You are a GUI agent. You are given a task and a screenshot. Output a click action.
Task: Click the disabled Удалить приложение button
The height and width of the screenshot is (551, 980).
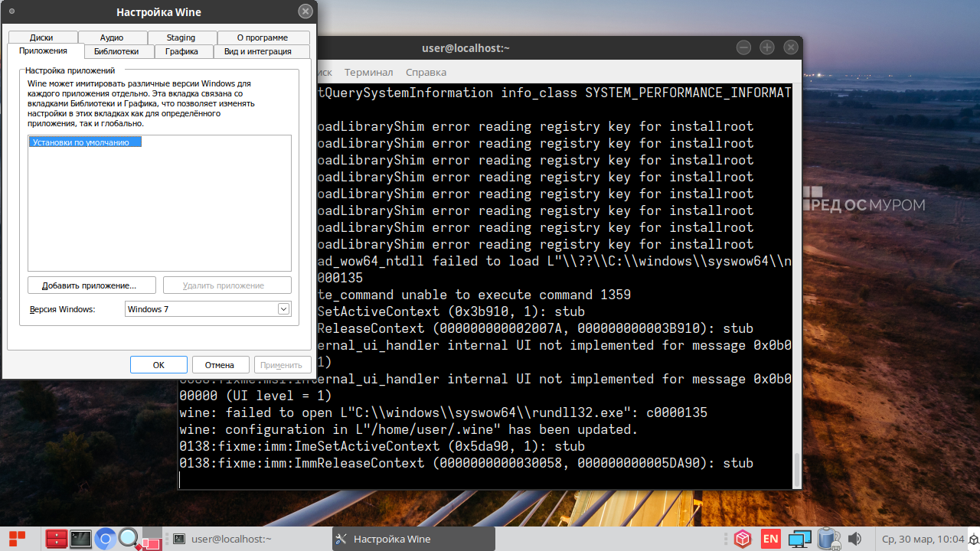click(227, 285)
